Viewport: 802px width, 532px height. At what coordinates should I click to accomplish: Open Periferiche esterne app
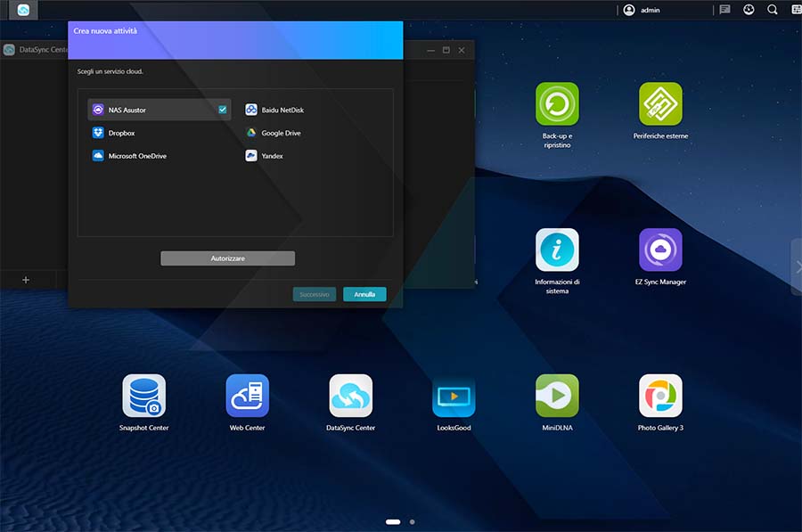click(x=660, y=104)
